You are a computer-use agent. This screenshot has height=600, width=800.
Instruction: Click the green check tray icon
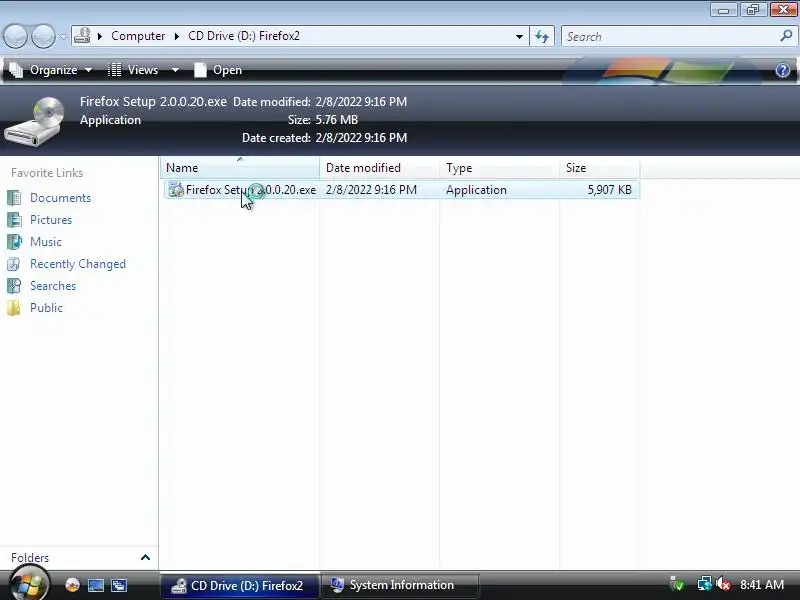(x=677, y=583)
